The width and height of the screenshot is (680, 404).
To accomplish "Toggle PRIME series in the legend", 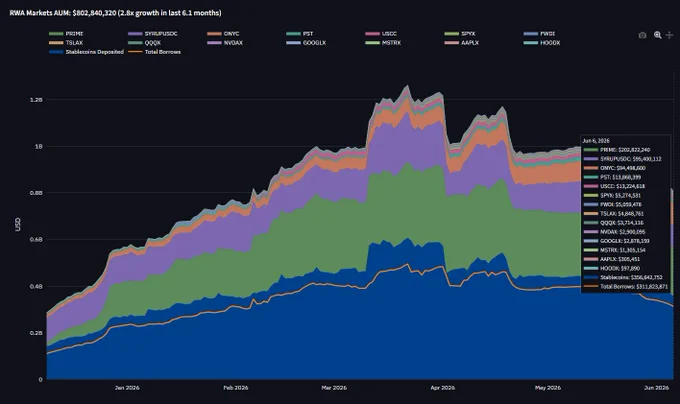I will (66, 34).
